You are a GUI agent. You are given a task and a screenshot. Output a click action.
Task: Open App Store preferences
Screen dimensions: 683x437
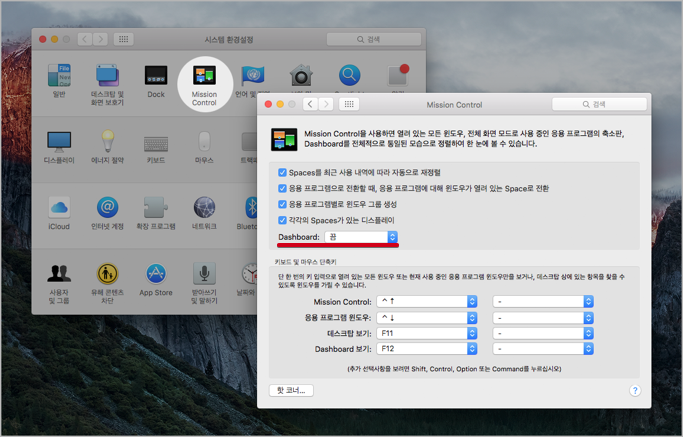[x=156, y=274]
